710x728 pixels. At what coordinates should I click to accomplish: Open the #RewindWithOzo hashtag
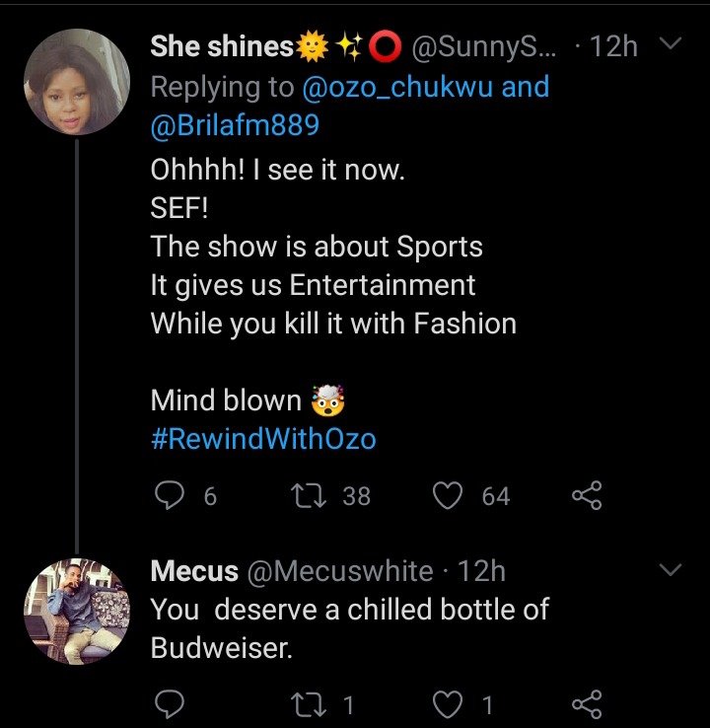(263, 439)
